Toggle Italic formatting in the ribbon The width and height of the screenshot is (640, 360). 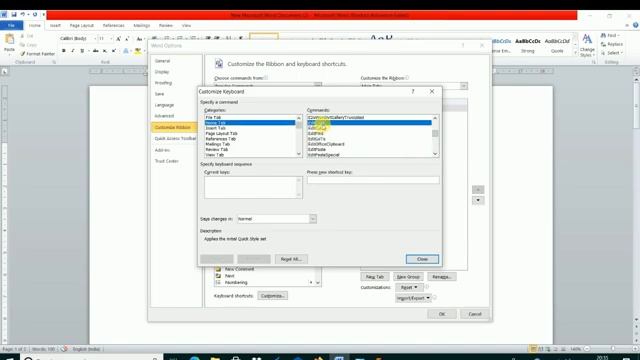pos(73,51)
